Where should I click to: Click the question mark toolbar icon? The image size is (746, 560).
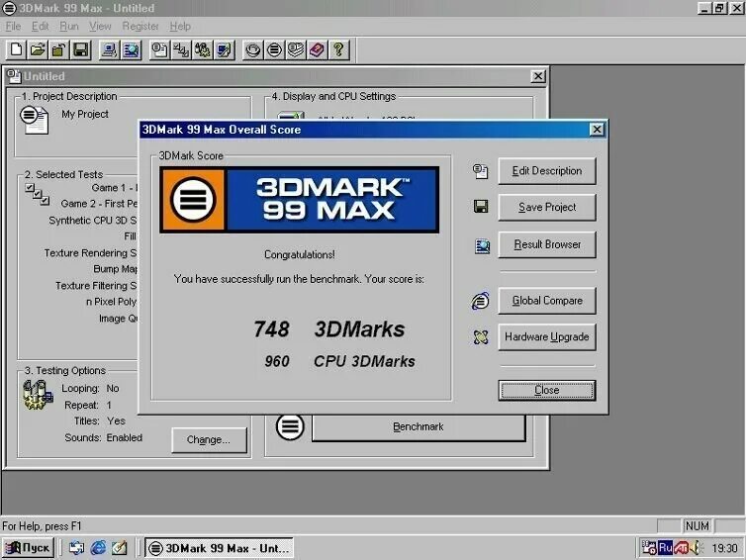(338, 49)
